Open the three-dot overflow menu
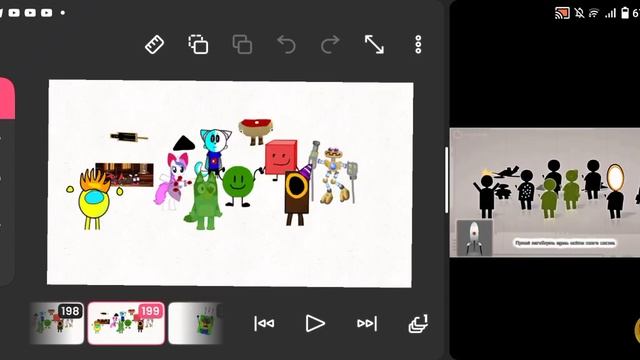Screen dimensions: 640x360 coord(418,44)
